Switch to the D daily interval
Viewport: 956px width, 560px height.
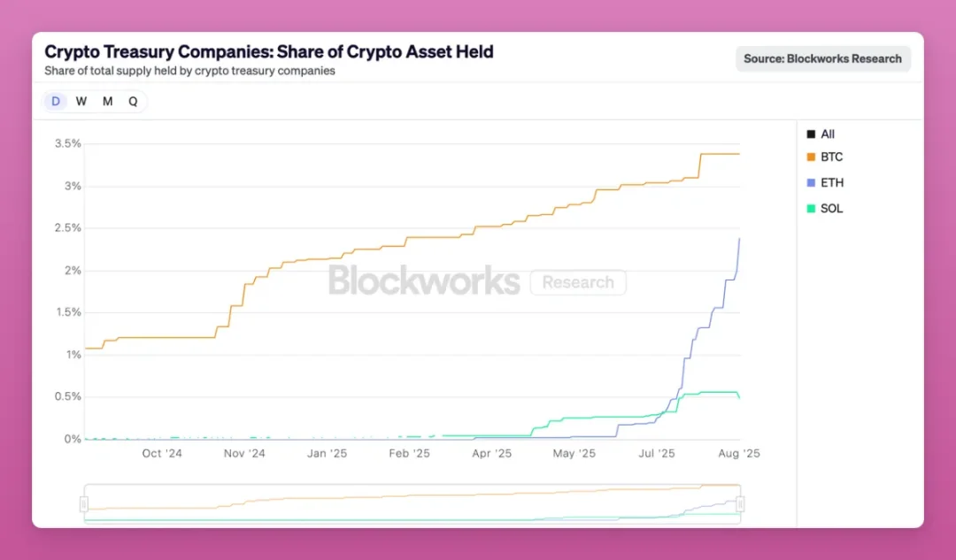pos(56,101)
